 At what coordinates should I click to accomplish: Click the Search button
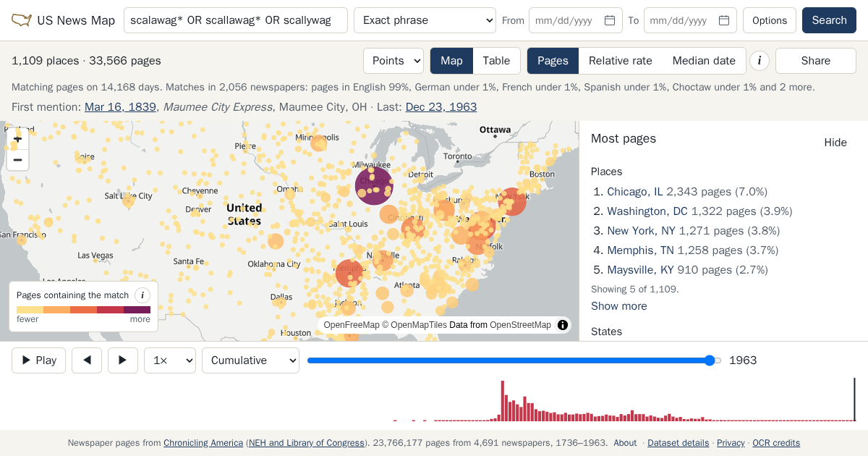point(829,20)
